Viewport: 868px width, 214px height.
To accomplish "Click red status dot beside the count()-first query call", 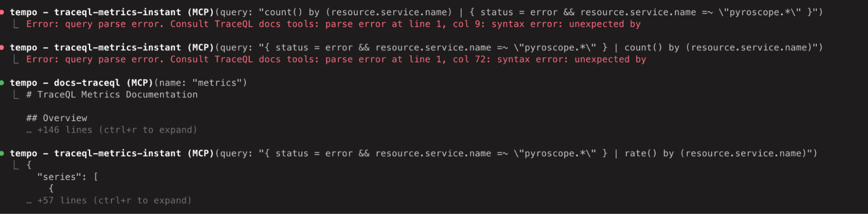I will tap(2, 12).
